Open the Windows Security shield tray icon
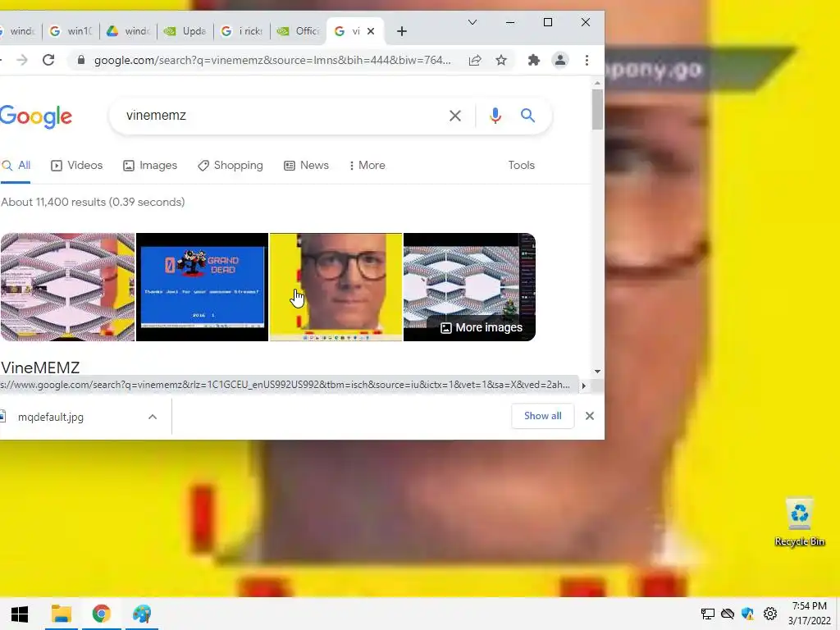Viewport: 840px width, 630px height. click(x=748, y=614)
